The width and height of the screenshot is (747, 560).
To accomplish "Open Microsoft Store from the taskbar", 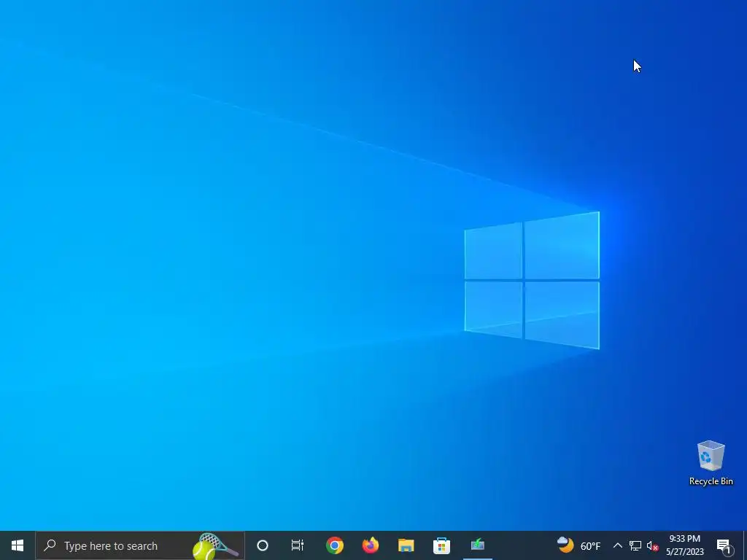I will point(441,545).
